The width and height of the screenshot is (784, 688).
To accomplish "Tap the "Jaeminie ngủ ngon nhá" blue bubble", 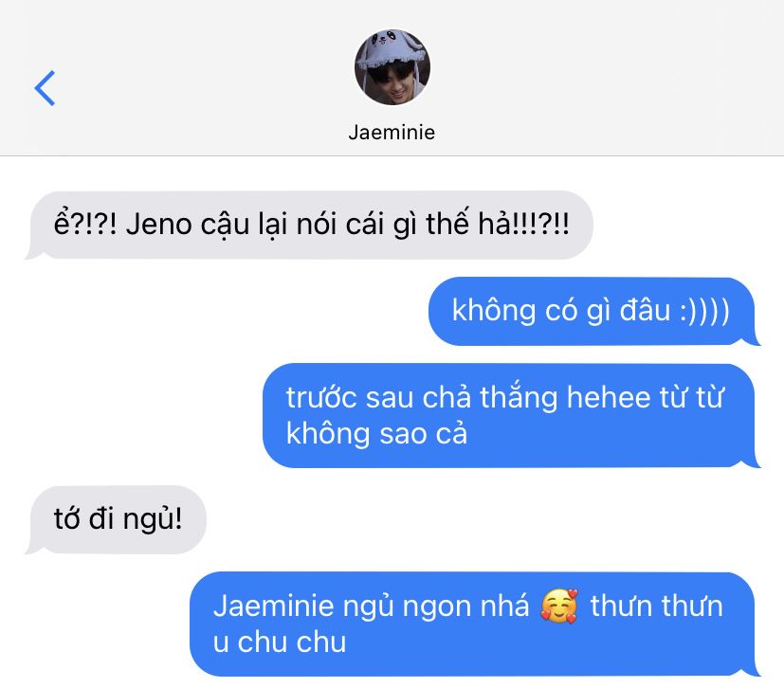I will pyautogui.click(x=475, y=625).
